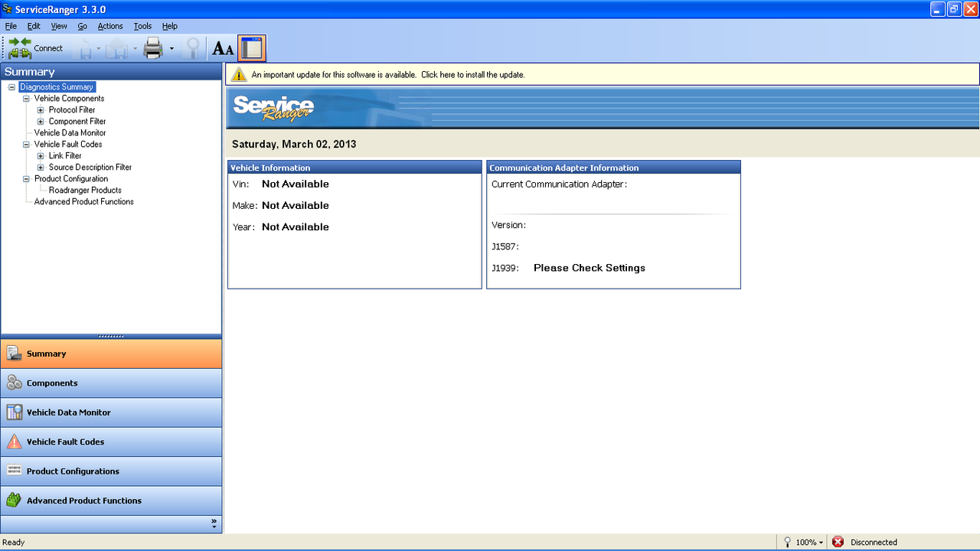Open the View menu
This screenshot has height=551, width=980.
pyautogui.click(x=59, y=26)
